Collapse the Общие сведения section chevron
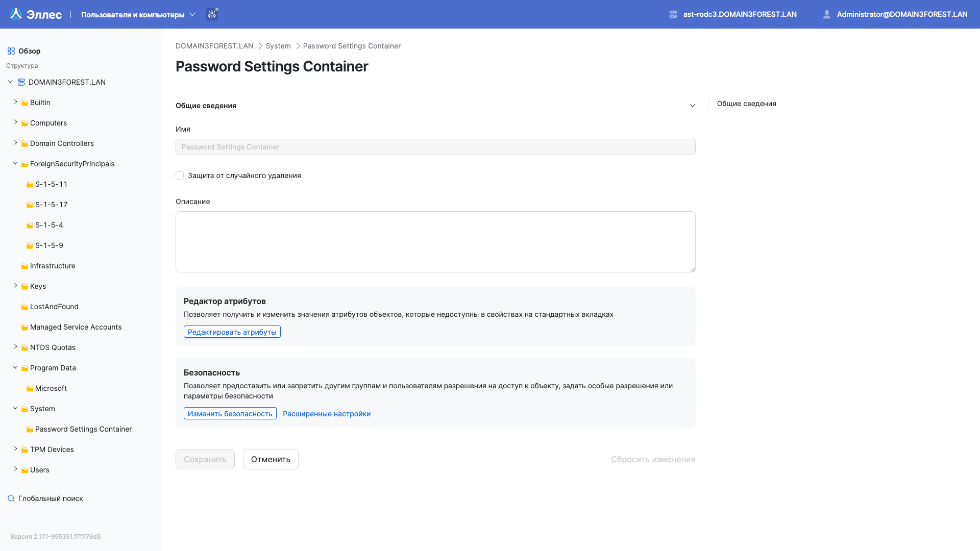 693,106
